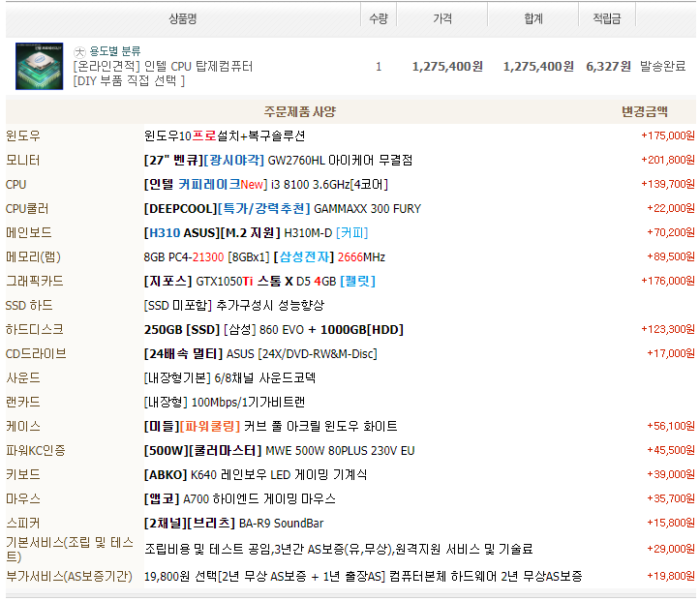Click the +29,000원 basic service price
This screenshot has height=601, width=700.
(x=671, y=549)
